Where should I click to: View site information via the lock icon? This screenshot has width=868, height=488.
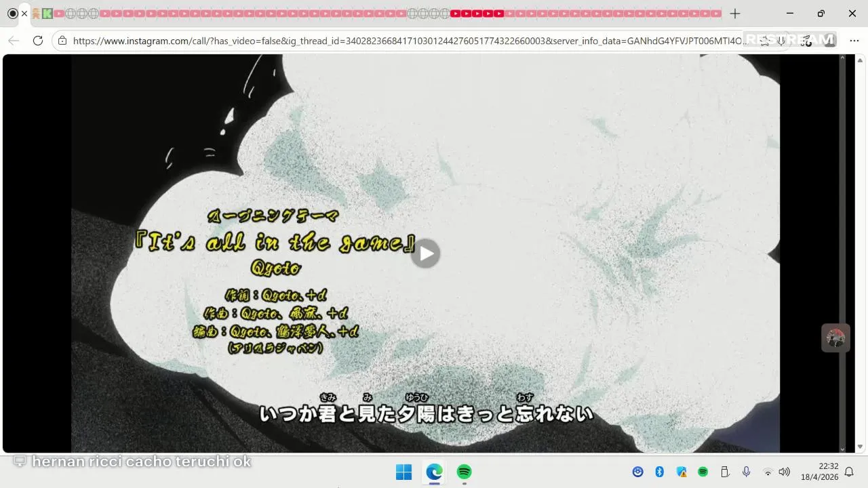click(62, 41)
